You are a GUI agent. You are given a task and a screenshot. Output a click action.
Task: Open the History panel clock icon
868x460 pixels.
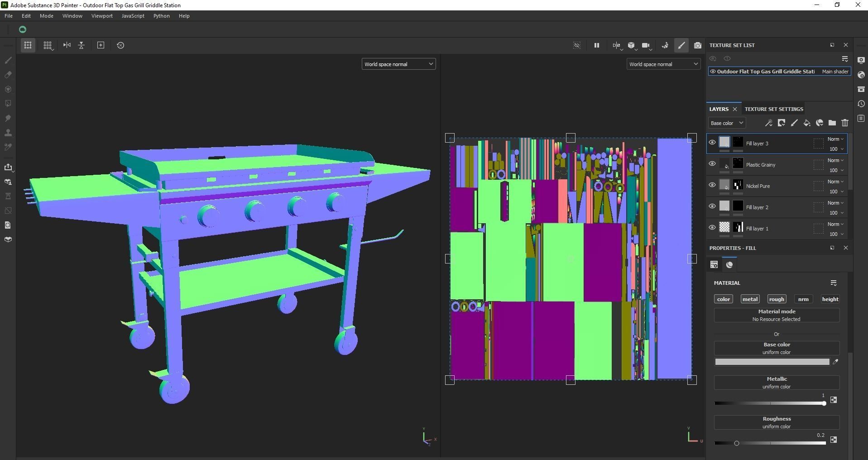861,104
